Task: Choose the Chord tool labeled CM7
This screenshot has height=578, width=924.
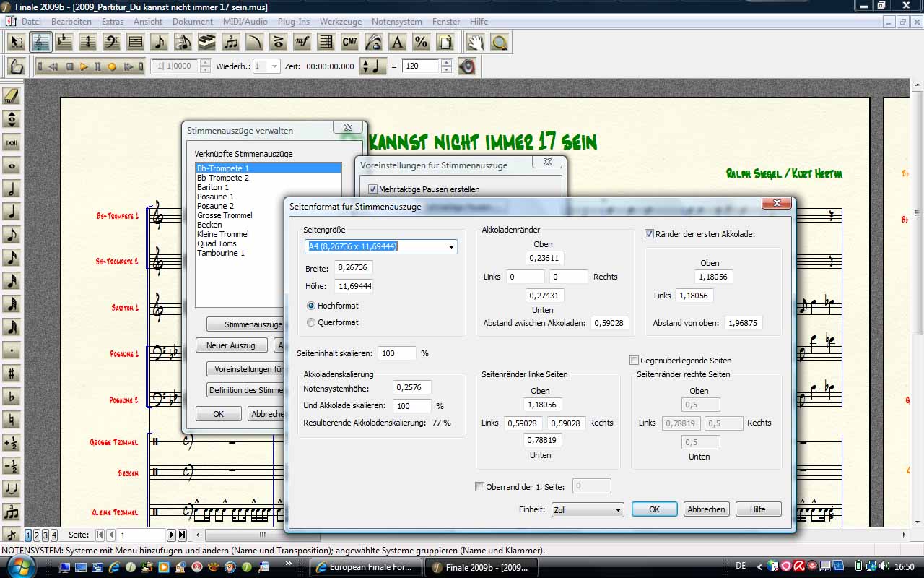Action: point(349,42)
